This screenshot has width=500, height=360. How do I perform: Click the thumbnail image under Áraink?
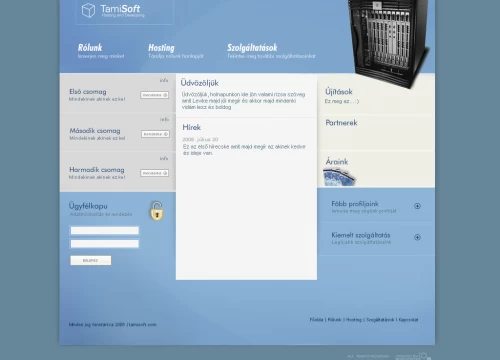coord(339,177)
